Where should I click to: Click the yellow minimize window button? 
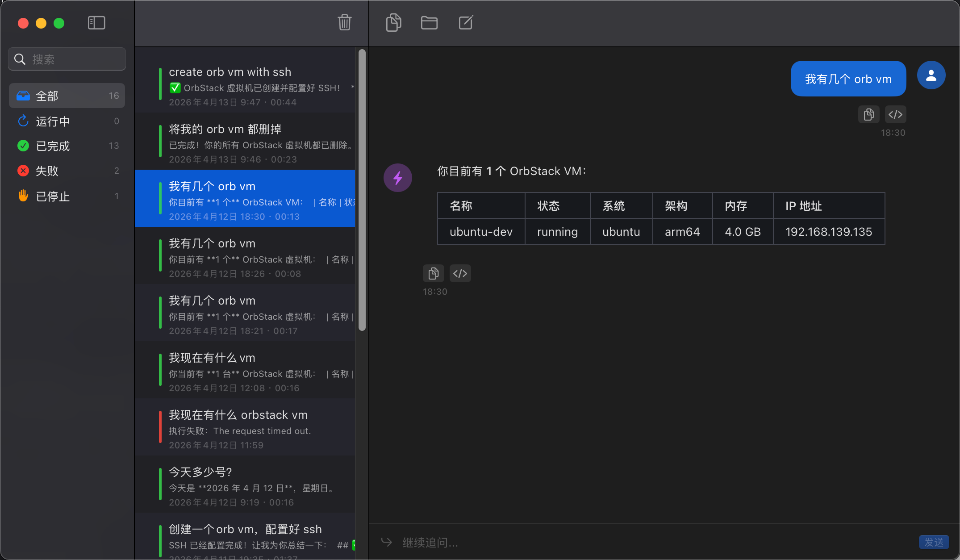tap(41, 23)
